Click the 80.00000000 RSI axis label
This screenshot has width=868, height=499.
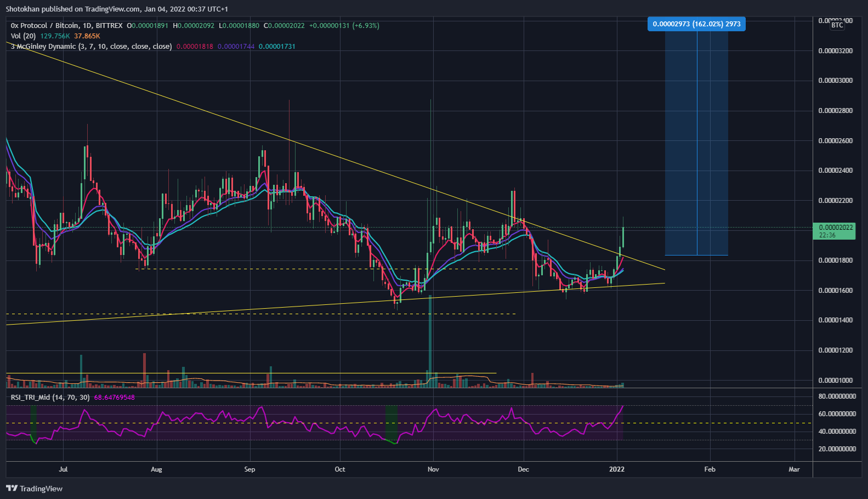837,396
